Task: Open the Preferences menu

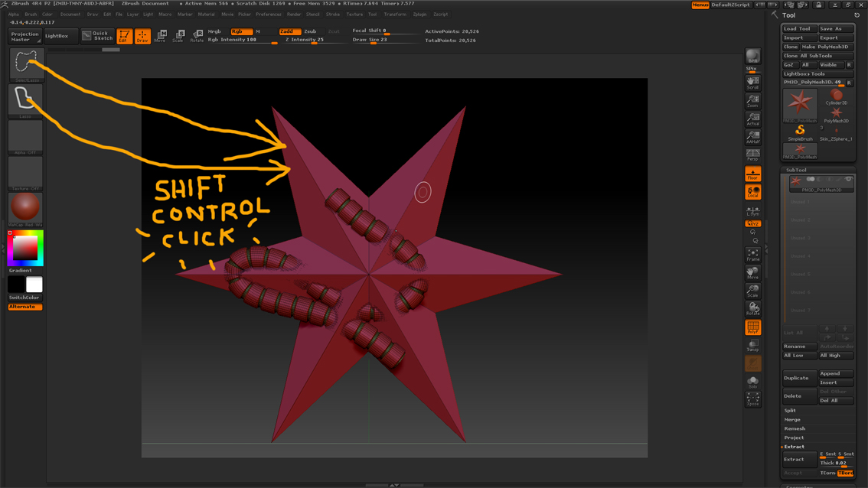Action: (x=269, y=15)
